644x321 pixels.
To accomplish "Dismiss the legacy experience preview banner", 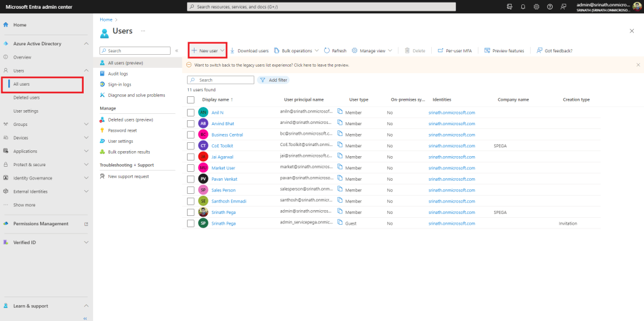I will [638, 65].
